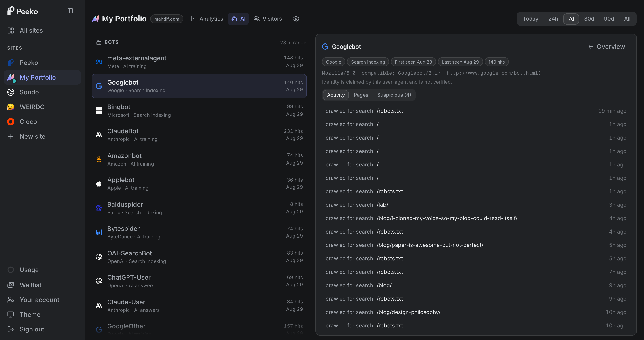The image size is (644, 340).
Task: Click the plus icon for New site
Action: pyautogui.click(x=11, y=136)
